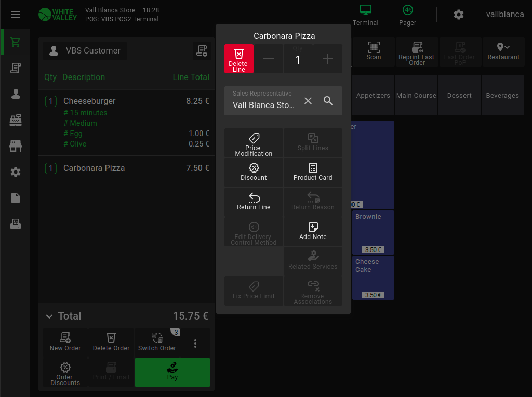Select the shopping cart sidebar icon
Screen dimensions: 532x397
tap(15, 42)
